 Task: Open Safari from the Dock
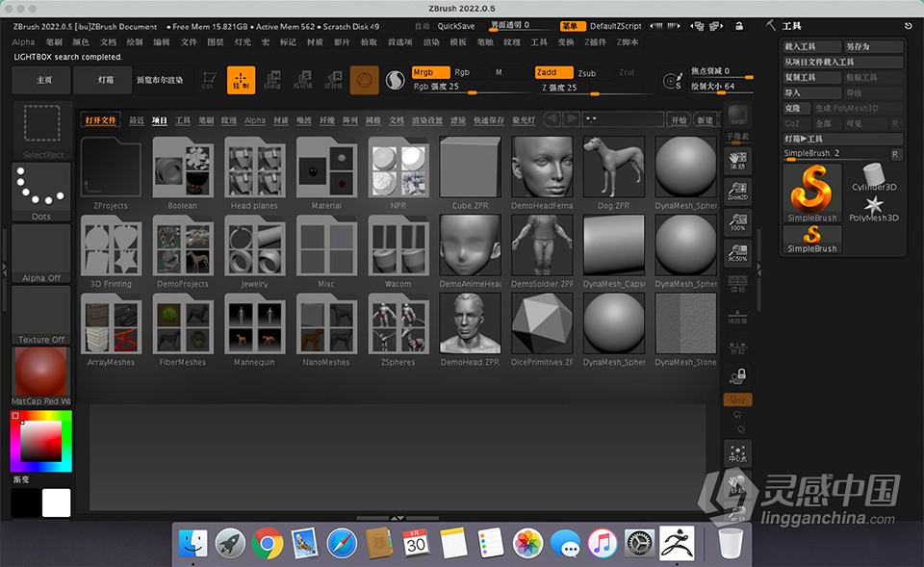(x=342, y=543)
